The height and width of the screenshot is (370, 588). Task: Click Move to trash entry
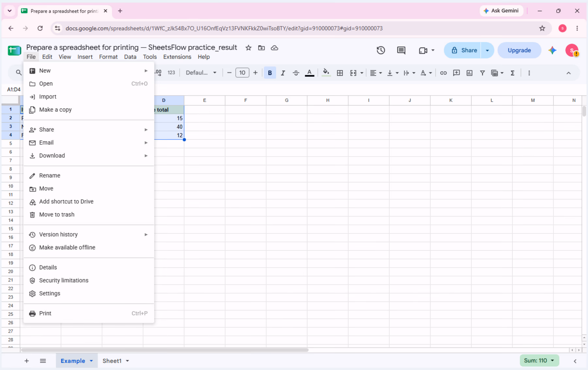[89, 215]
